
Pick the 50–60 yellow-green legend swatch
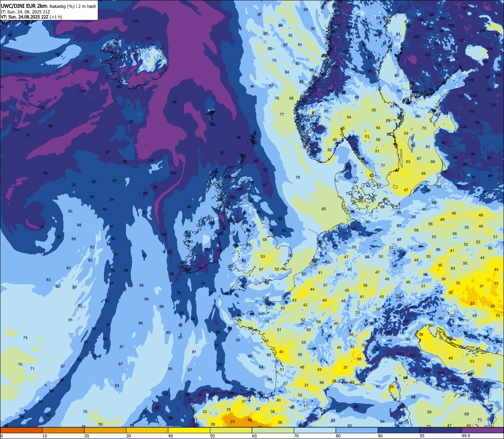click(x=231, y=430)
